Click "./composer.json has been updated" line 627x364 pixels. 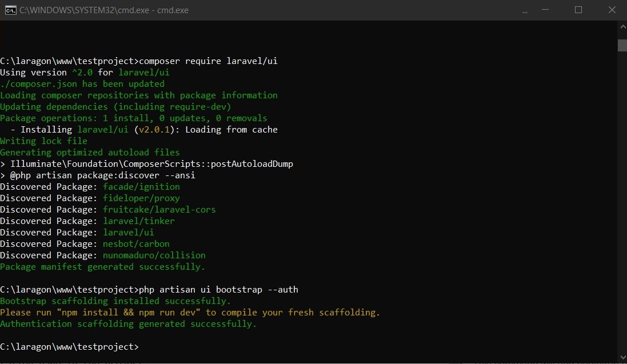[x=82, y=84]
